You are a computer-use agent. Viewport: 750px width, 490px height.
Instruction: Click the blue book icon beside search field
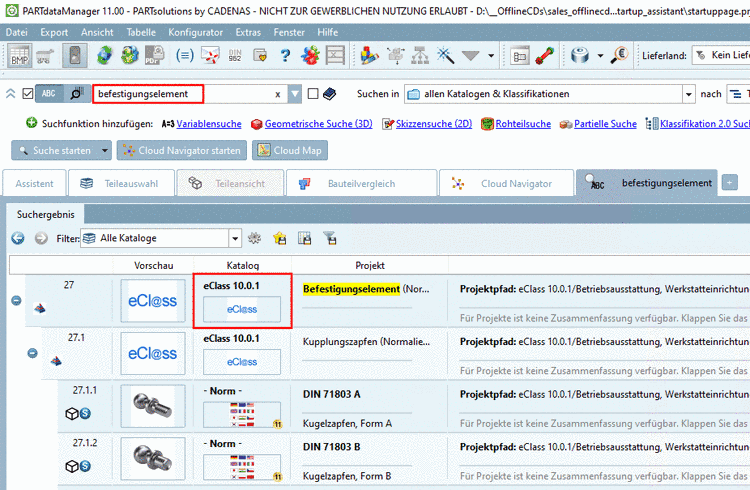(x=330, y=94)
